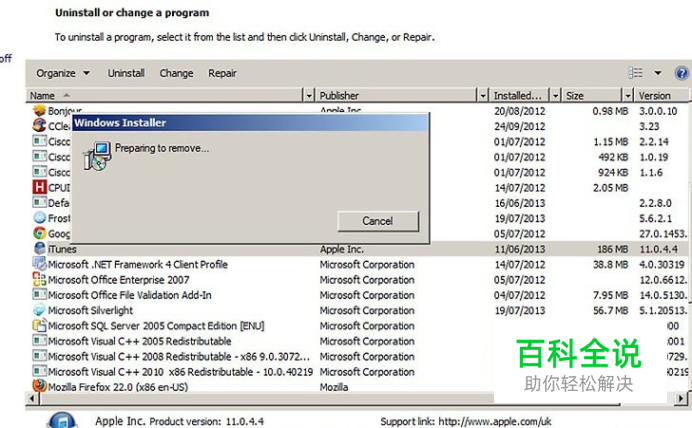Click the Bonjour program icon
The image size is (692, 428).
coord(39,110)
